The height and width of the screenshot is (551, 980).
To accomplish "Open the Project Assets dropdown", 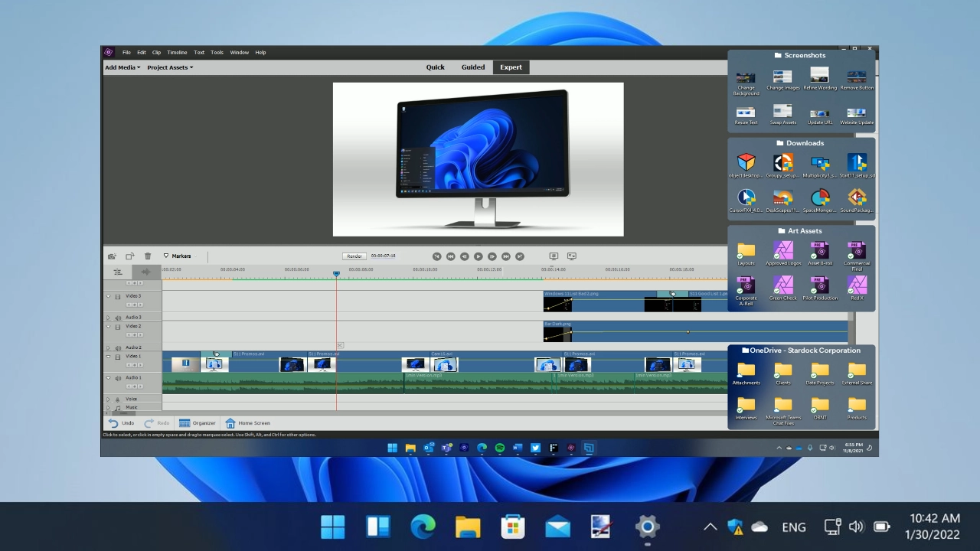I will (x=170, y=67).
